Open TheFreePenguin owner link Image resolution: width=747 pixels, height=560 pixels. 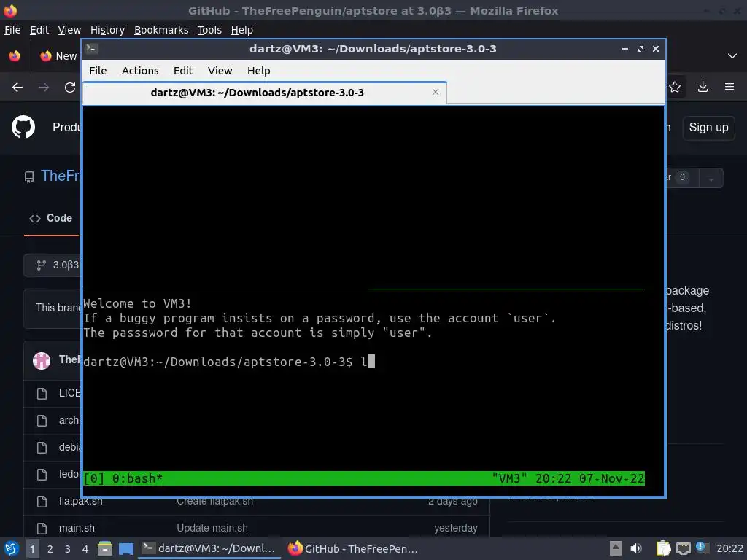click(x=61, y=176)
